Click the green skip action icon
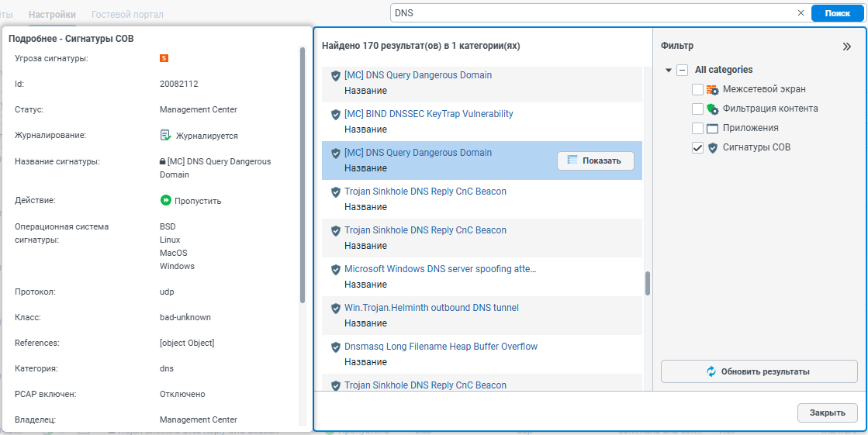This screenshot has width=868, height=435. tap(165, 201)
